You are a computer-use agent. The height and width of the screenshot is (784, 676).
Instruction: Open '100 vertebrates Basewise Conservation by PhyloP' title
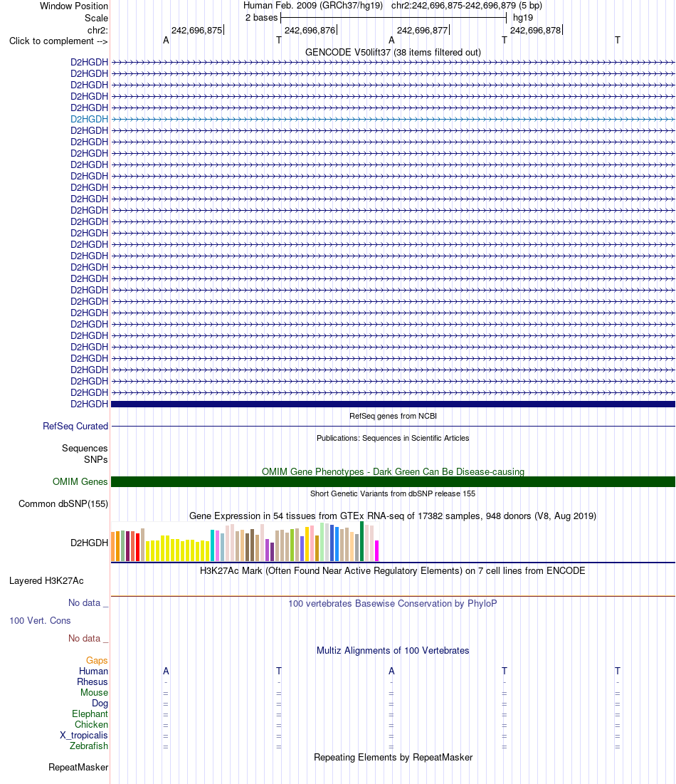coord(393,604)
